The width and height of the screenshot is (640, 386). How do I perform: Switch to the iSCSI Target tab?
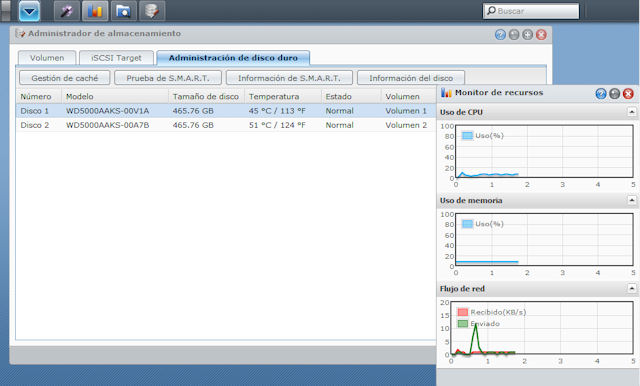tap(116, 58)
